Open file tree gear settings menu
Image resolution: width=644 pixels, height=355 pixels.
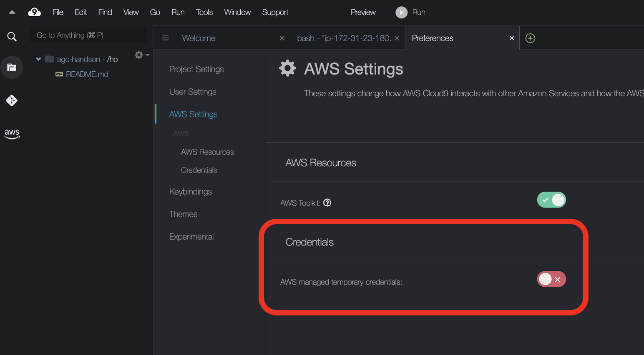pos(141,55)
